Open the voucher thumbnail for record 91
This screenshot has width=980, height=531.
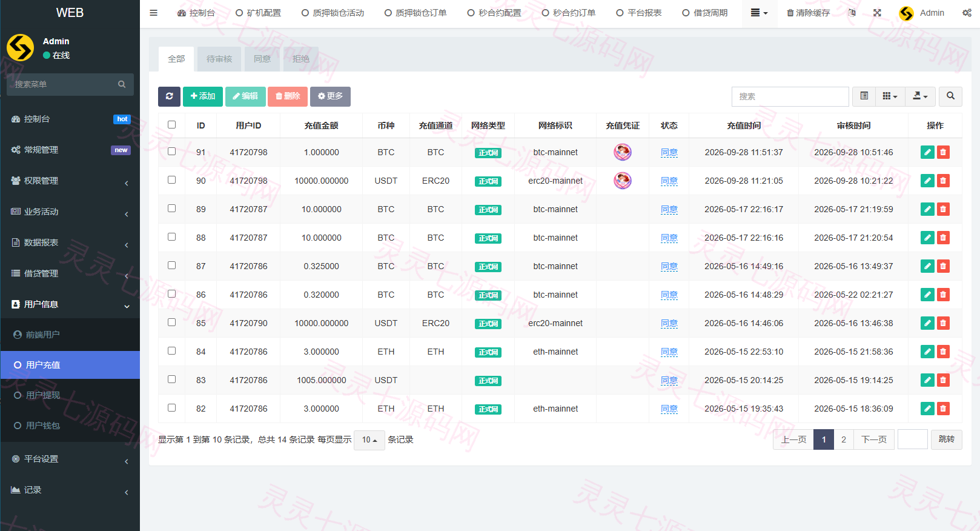click(623, 152)
